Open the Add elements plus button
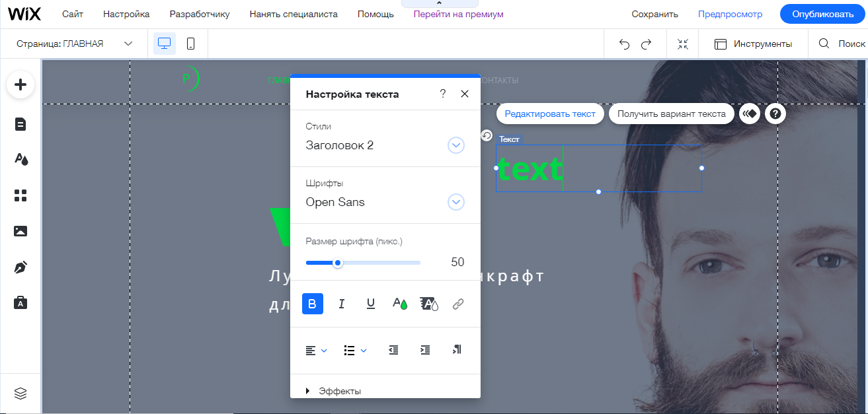 pos(20,85)
